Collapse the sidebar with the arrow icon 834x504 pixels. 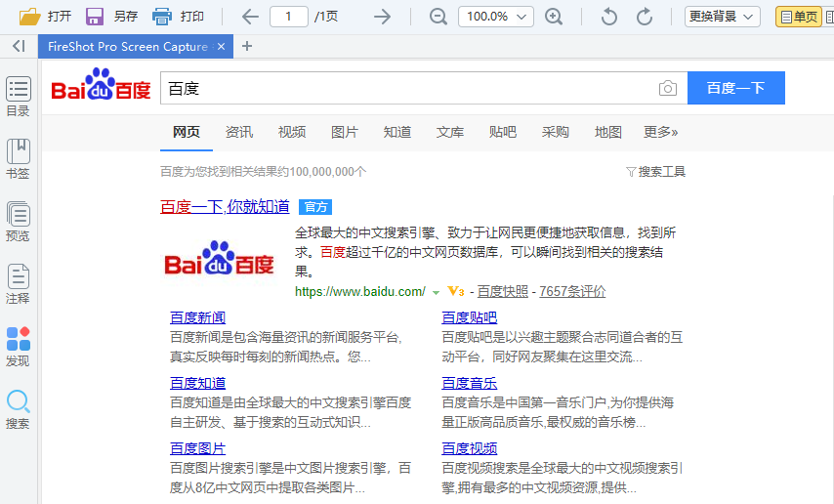click(19, 46)
